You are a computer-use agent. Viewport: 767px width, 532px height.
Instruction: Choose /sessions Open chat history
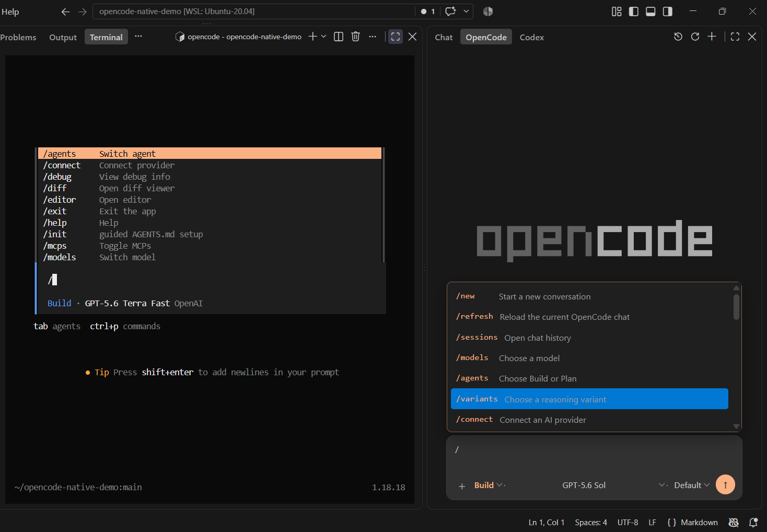click(x=589, y=338)
